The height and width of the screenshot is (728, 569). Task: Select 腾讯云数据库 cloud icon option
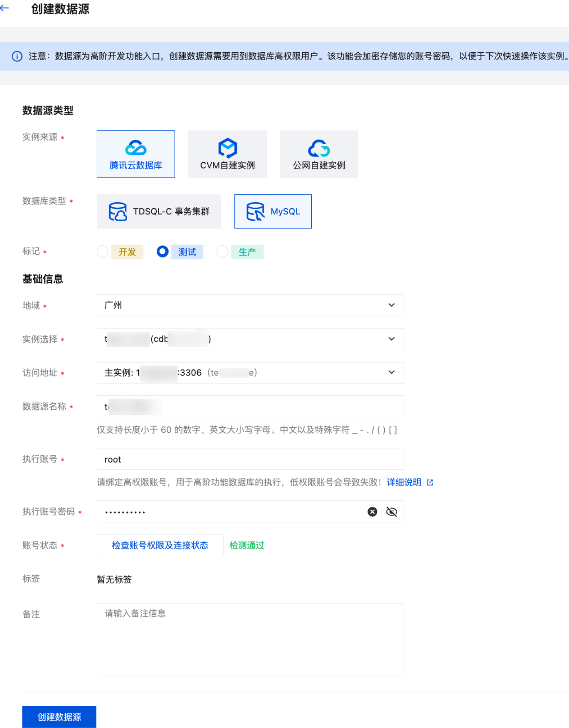135,154
